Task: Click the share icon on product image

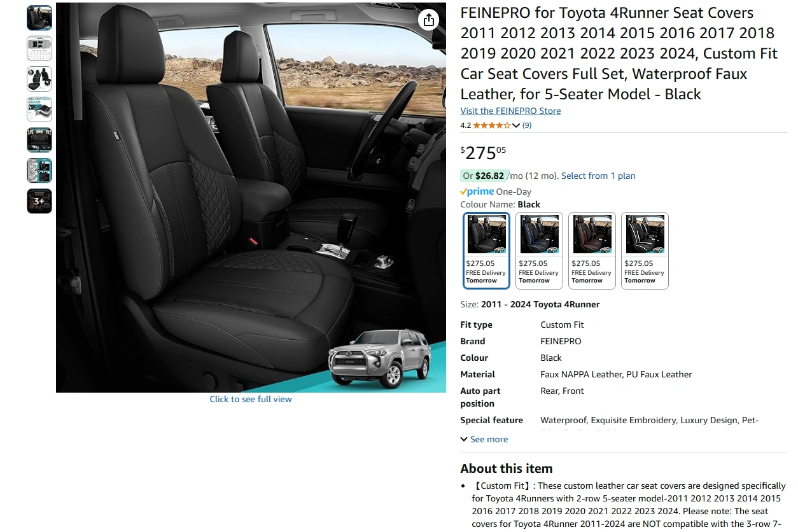Action: click(x=429, y=20)
